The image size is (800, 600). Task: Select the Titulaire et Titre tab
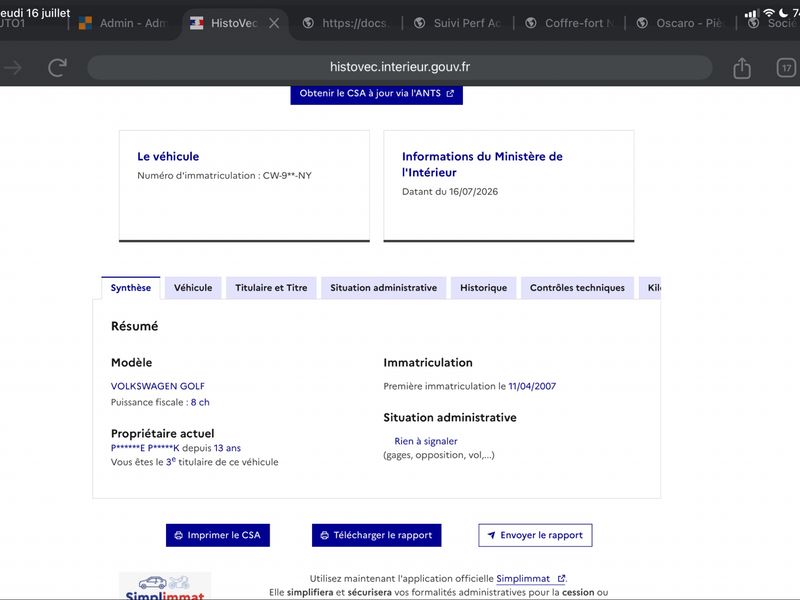271,288
